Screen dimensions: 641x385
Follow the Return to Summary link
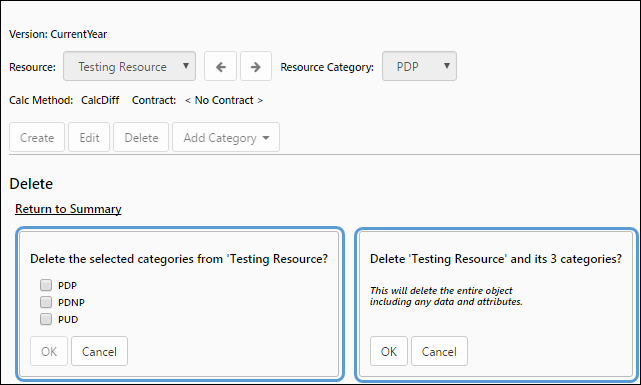click(68, 209)
